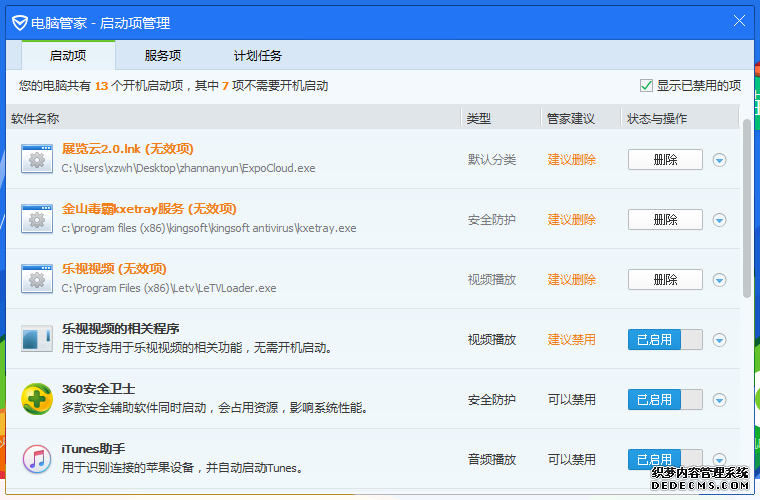This screenshot has width=760, height=500.
Task: Turn off iTunes助手 startup toggle
Action: (665, 459)
